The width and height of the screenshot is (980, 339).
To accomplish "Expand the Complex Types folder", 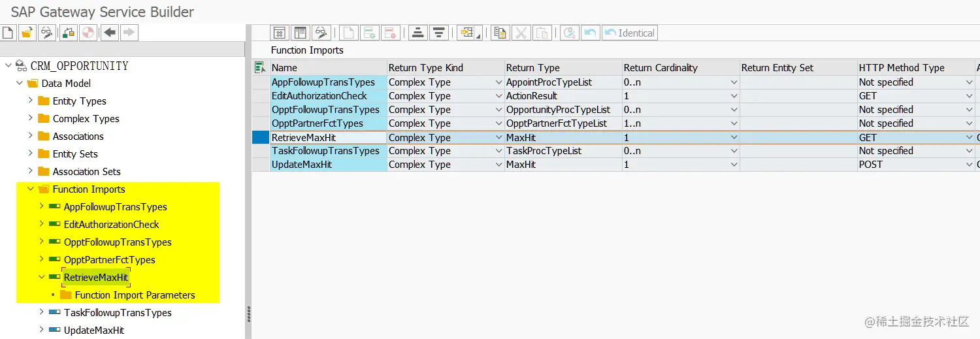I will click(30, 118).
